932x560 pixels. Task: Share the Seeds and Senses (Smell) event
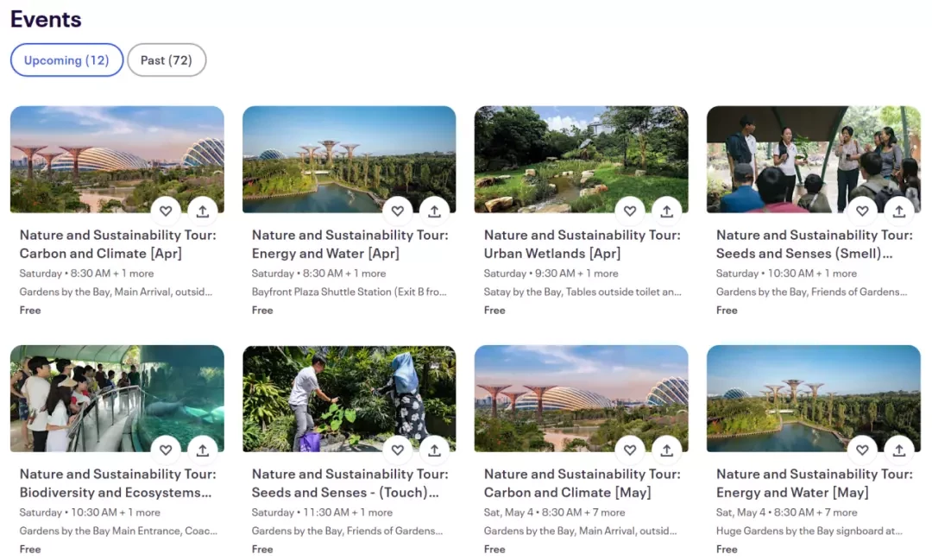[899, 211]
